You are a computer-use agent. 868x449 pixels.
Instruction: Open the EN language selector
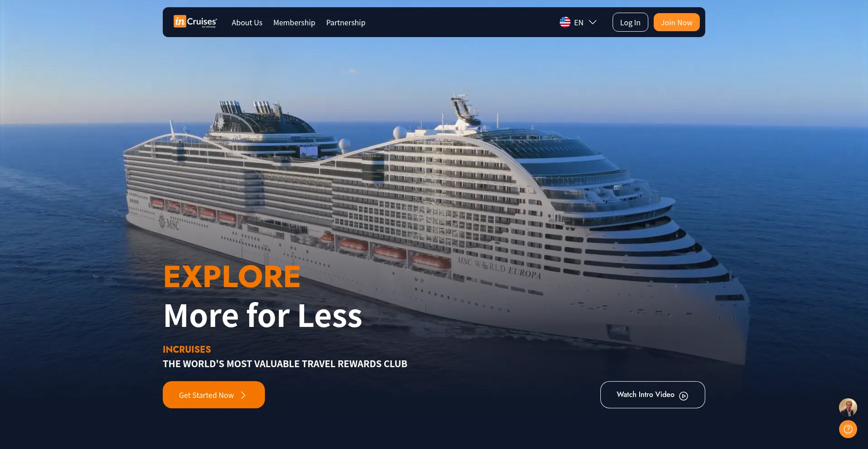578,22
